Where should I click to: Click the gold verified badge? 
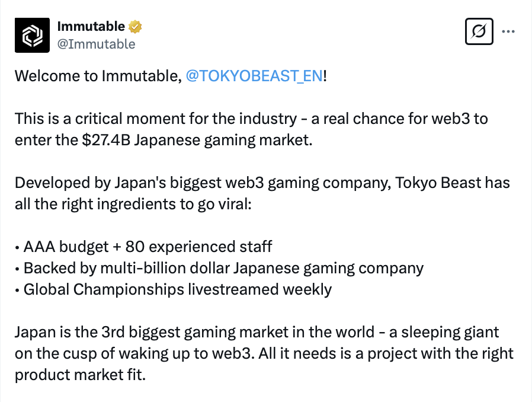(x=136, y=27)
